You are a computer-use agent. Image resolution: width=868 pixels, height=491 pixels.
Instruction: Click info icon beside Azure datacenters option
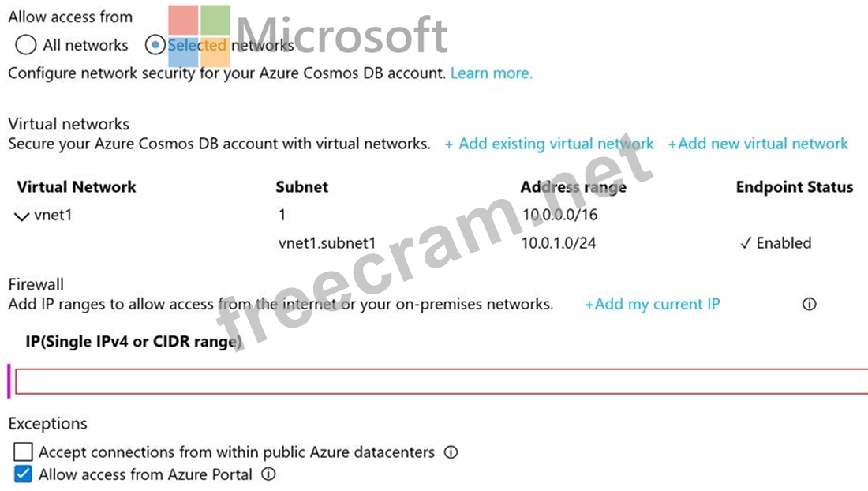451,452
